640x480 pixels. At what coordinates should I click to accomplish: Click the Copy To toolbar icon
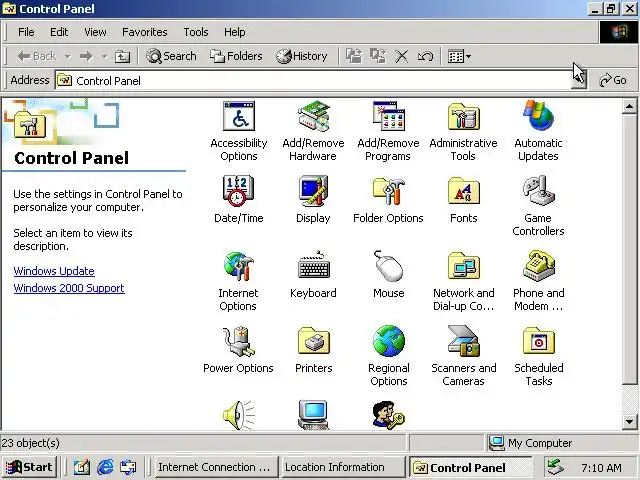point(378,56)
